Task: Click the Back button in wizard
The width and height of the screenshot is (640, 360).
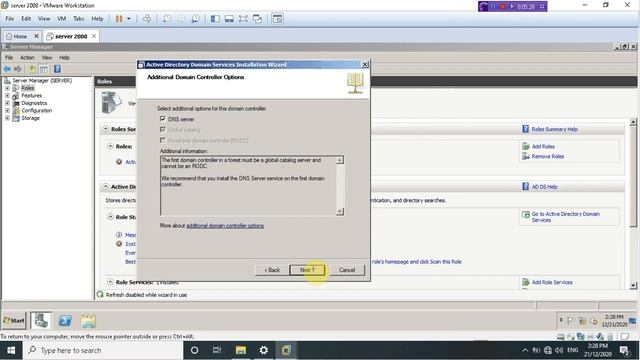Action: (x=272, y=270)
